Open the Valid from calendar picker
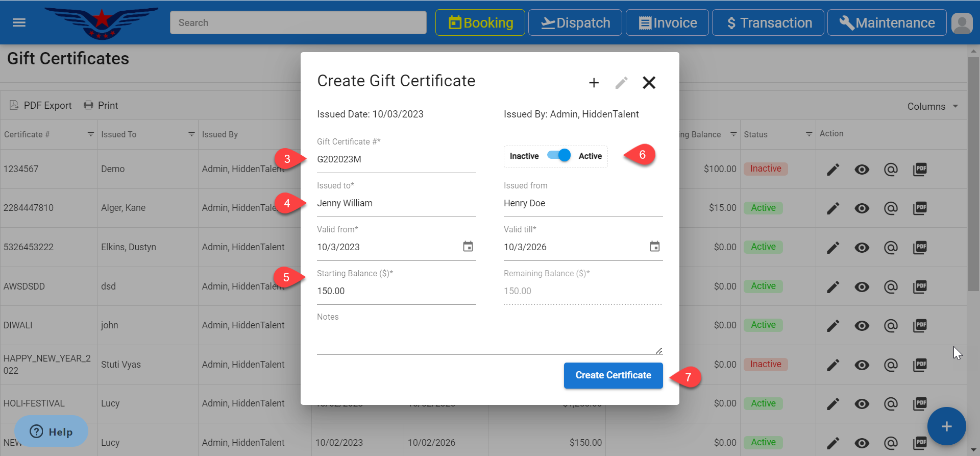The width and height of the screenshot is (980, 456). pyautogui.click(x=468, y=247)
